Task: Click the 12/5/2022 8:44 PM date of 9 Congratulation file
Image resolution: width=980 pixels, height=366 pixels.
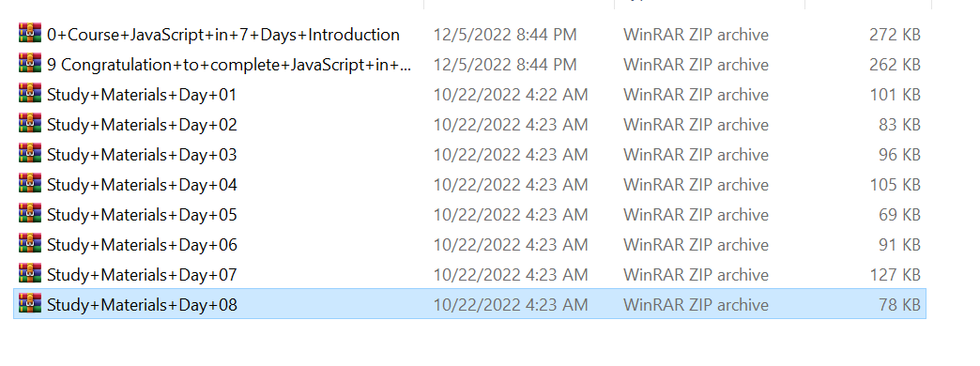Action: click(x=505, y=65)
